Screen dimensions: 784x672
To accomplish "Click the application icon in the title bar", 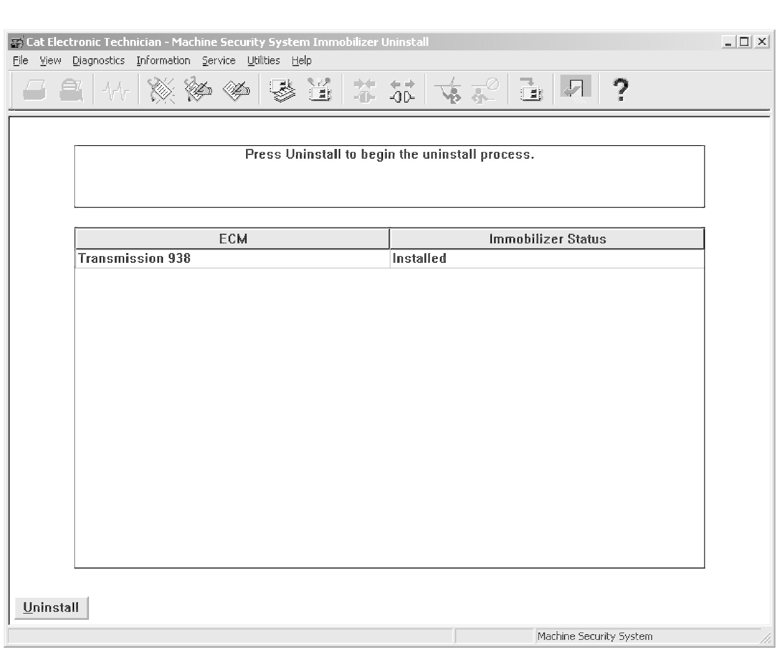I will (17, 42).
